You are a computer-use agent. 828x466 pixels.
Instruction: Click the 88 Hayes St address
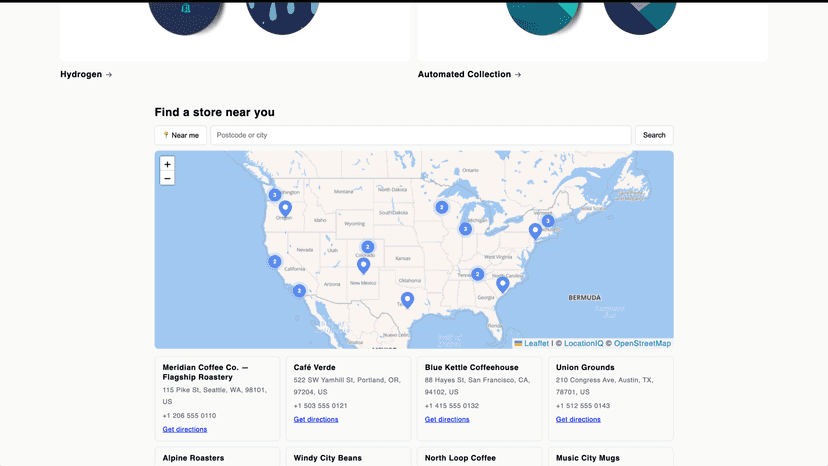point(477,386)
